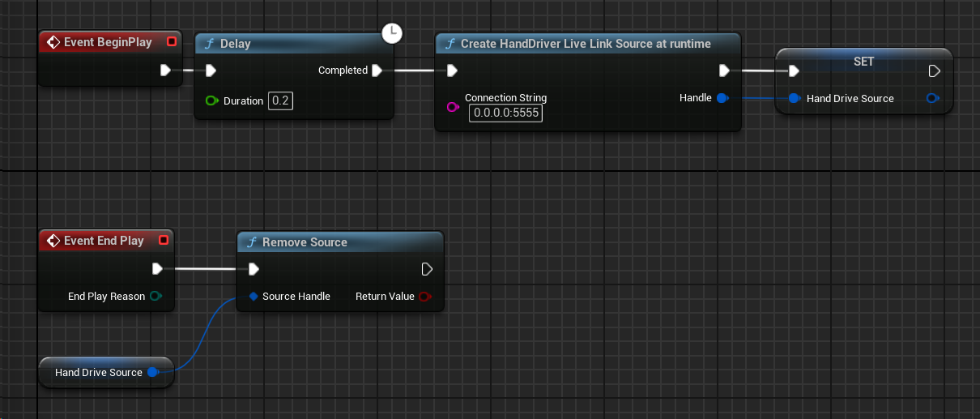Click the End Play Reason output pin

(x=156, y=297)
